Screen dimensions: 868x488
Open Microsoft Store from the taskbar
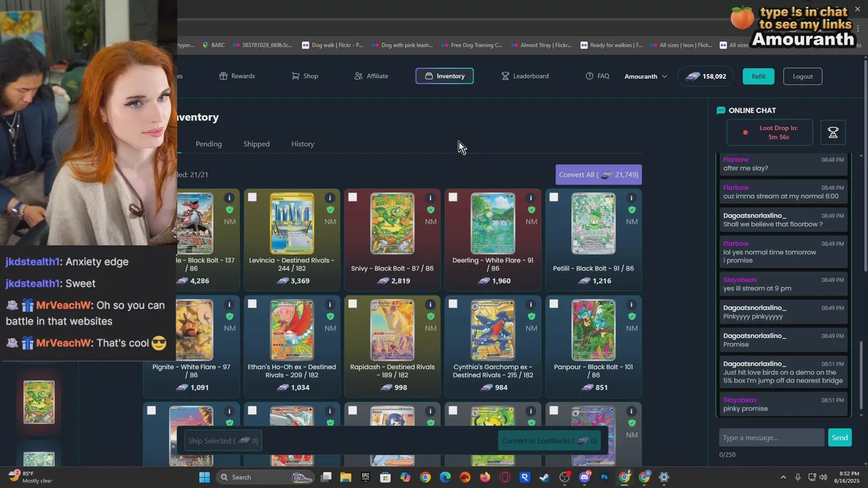pyautogui.click(x=385, y=477)
